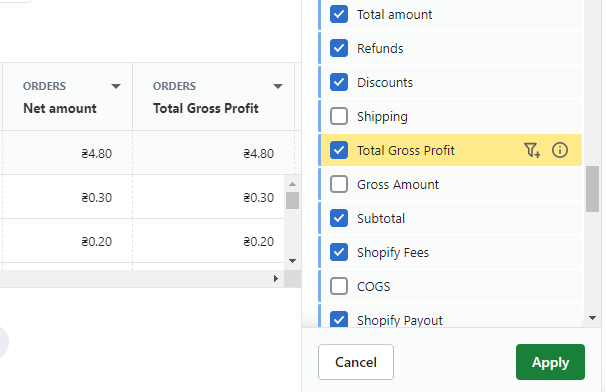Click Total Gross Profit cell ₴0.20
Image resolution: width=606 pixels, height=392 pixels.
[x=209, y=241]
